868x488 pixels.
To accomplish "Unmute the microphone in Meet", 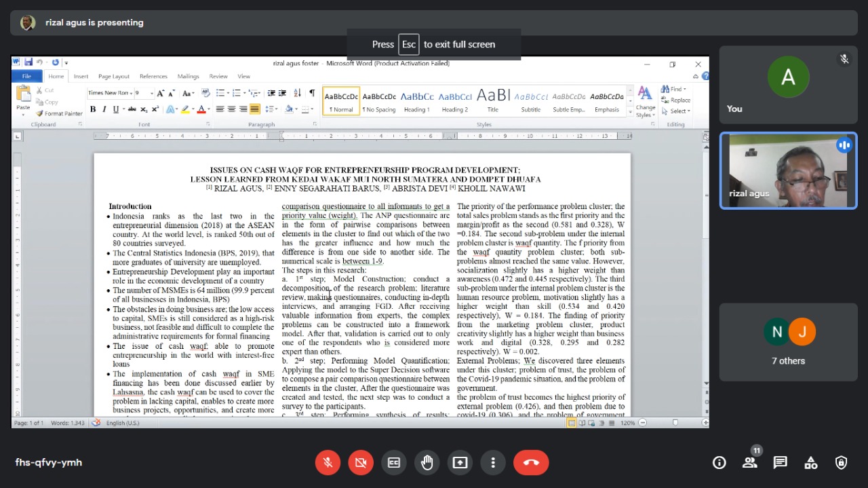I will point(328,463).
